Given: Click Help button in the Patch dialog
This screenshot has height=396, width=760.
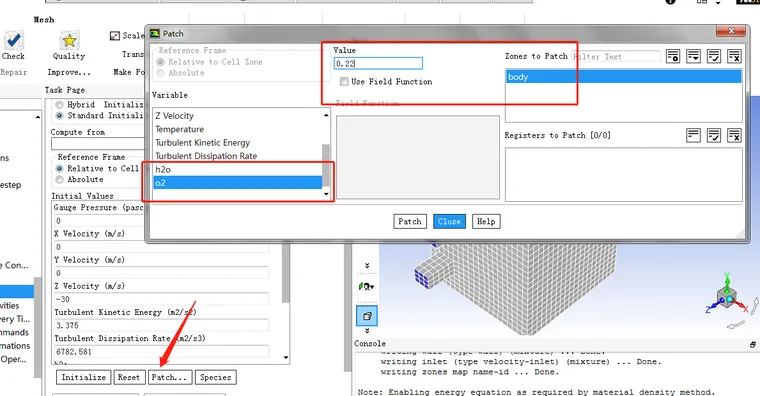Looking at the screenshot, I should 486,222.
